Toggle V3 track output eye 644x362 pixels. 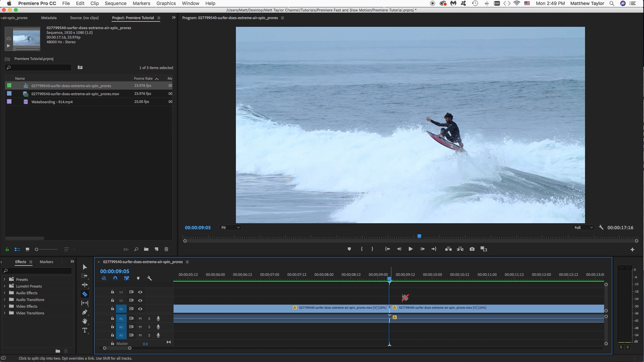click(x=140, y=292)
